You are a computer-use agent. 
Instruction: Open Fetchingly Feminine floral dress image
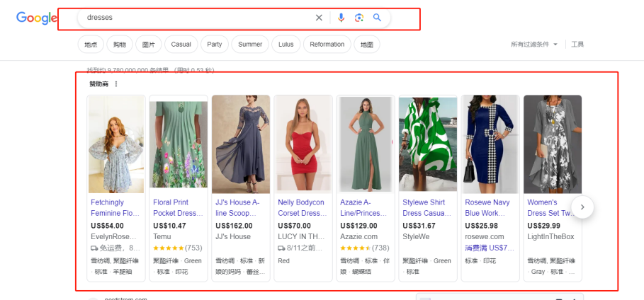click(116, 144)
